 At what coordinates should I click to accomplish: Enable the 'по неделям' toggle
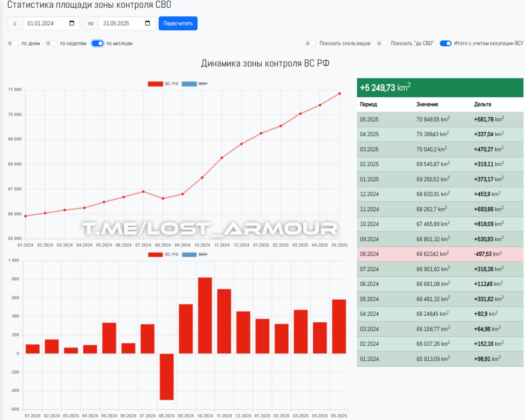(x=51, y=43)
